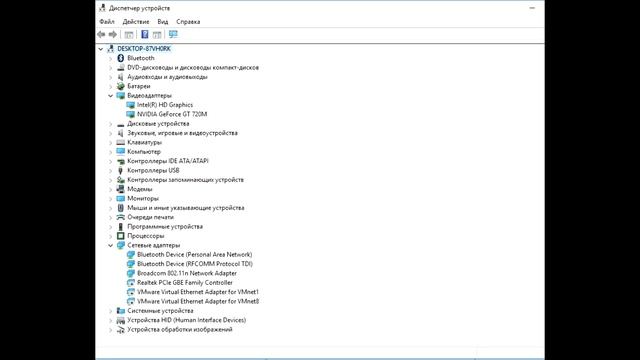Click the Очереди печати printer icon
The height and width of the screenshot is (360, 640).
[x=120, y=218]
